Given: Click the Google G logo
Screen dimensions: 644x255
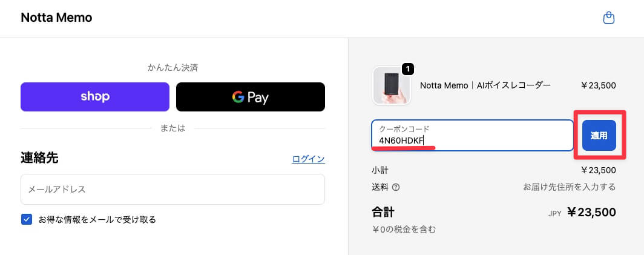Looking at the screenshot, I should 238,97.
